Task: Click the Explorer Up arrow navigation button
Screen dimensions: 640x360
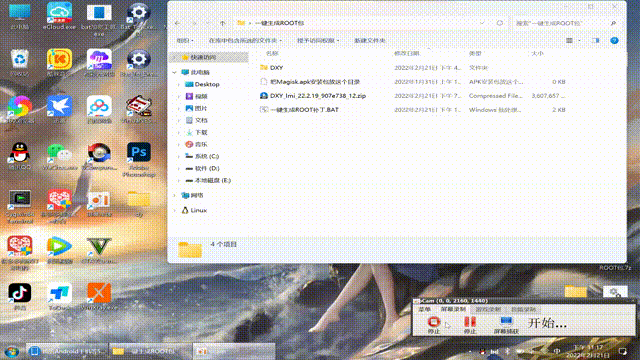Action: [222, 23]
